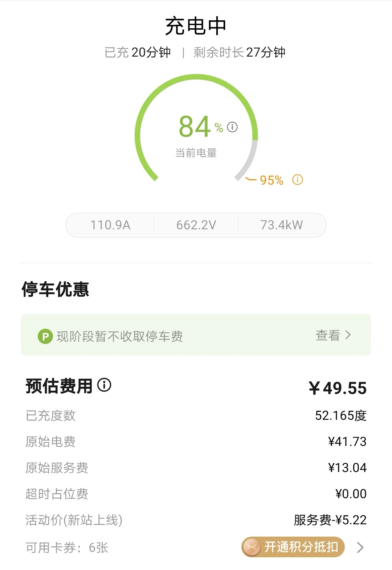Image resolution: width=392 pixels, height=570 pixels.
Task: Tap green P parking icon
Action: pos(45,336)
